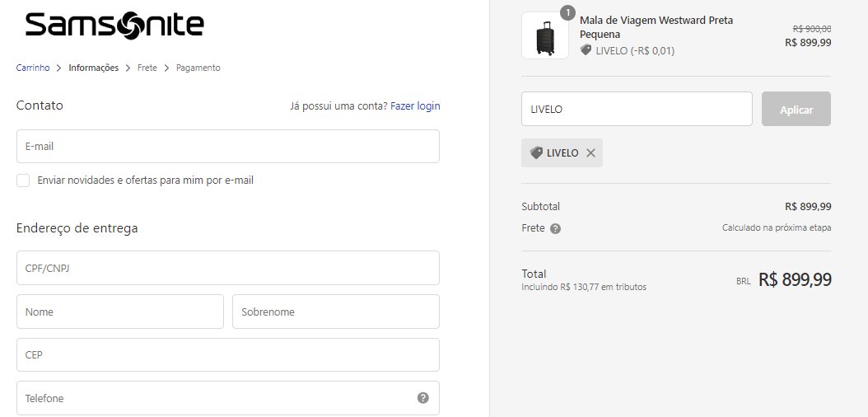Focus the E-mail input field
868x417 pixels.
tap(228, 146)
